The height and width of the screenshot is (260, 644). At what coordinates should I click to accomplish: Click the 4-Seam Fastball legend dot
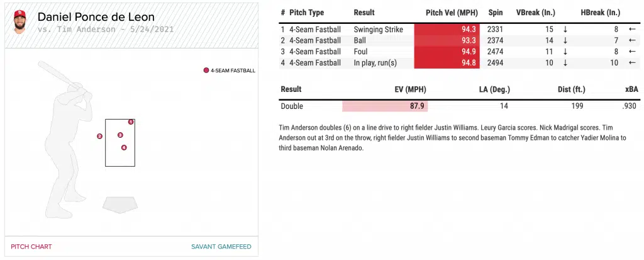pyautogui.click(x=206, y=71)
